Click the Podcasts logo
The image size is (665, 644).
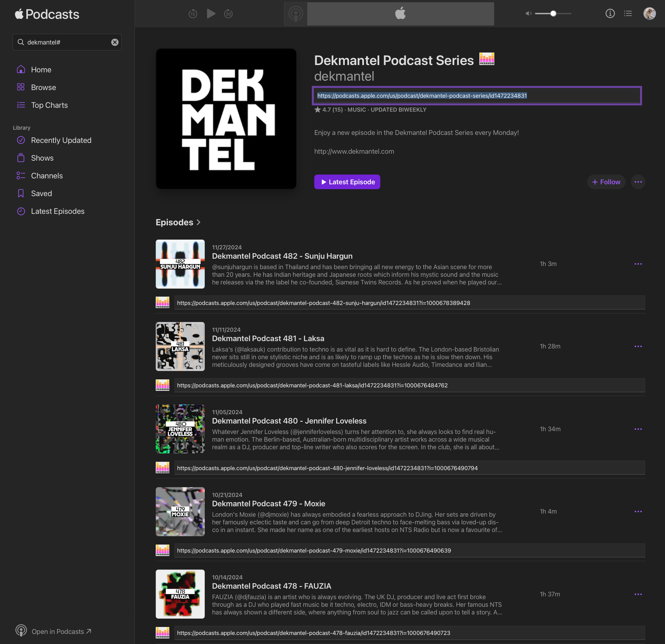(47, 14)
